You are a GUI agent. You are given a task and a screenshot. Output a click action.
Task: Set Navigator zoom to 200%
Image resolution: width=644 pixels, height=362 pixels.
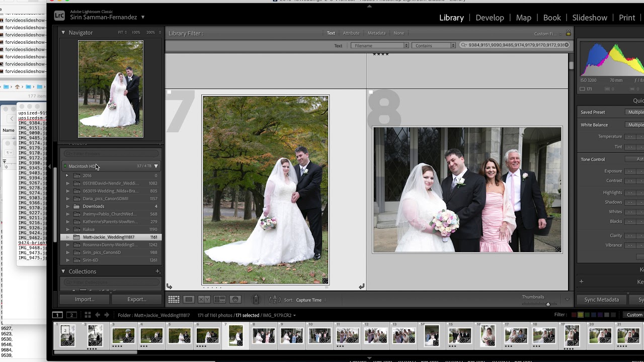click(150, 32)
